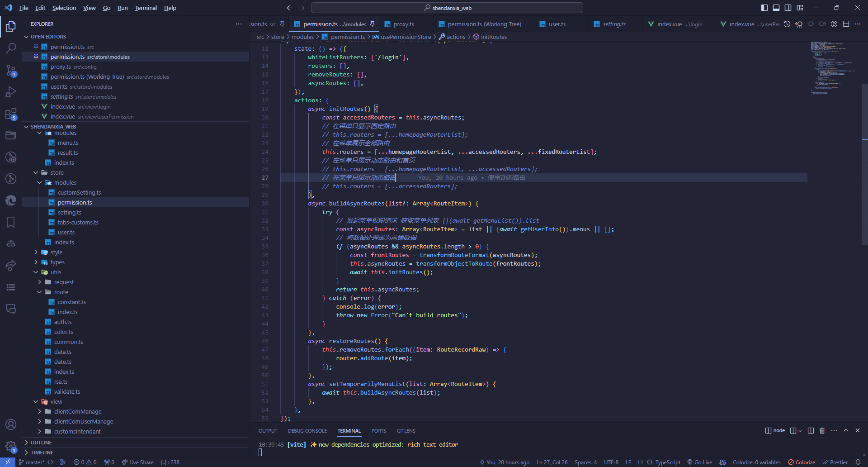The width and height of the screenshot is (868, 467).
Task: Toggle secondary sidebar visibility
Action: coord(788,8)
